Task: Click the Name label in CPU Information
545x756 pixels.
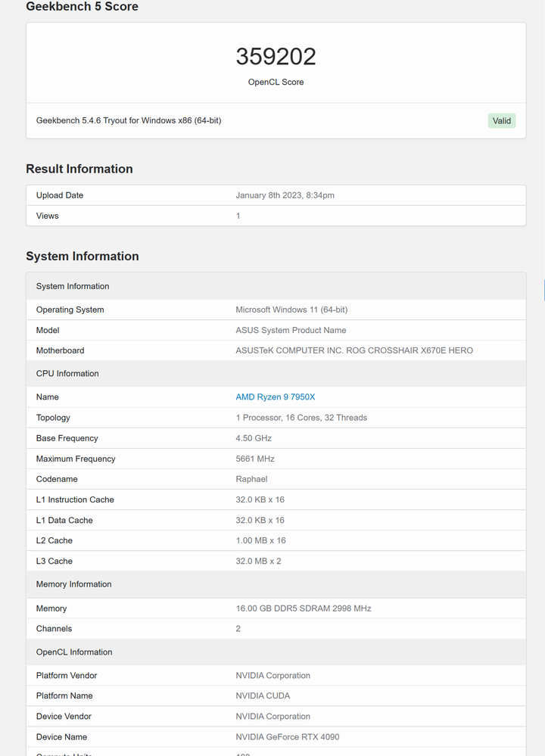Action: click(x=47, y=397)
